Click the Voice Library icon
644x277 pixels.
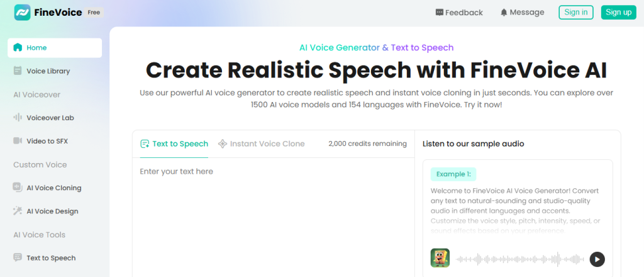18,71
